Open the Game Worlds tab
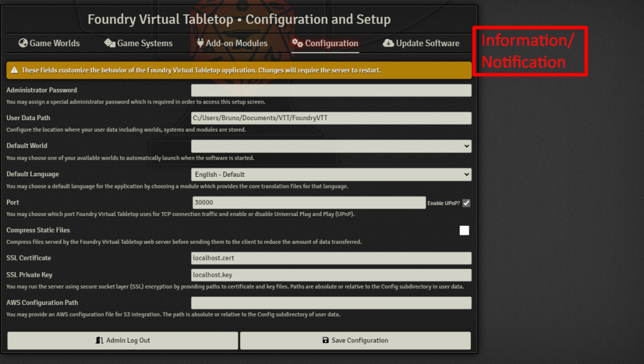The height and width of the screenshot is (364, 644). point(49,43)
